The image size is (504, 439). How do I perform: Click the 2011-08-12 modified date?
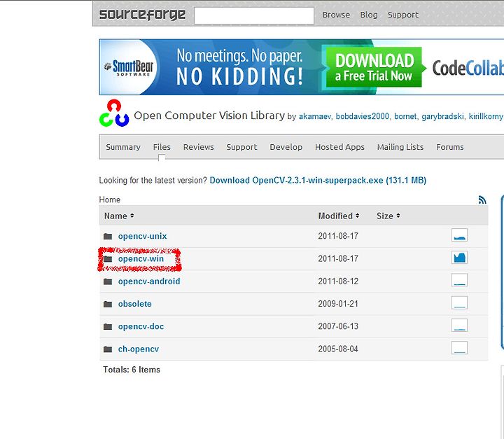point(338,281)
